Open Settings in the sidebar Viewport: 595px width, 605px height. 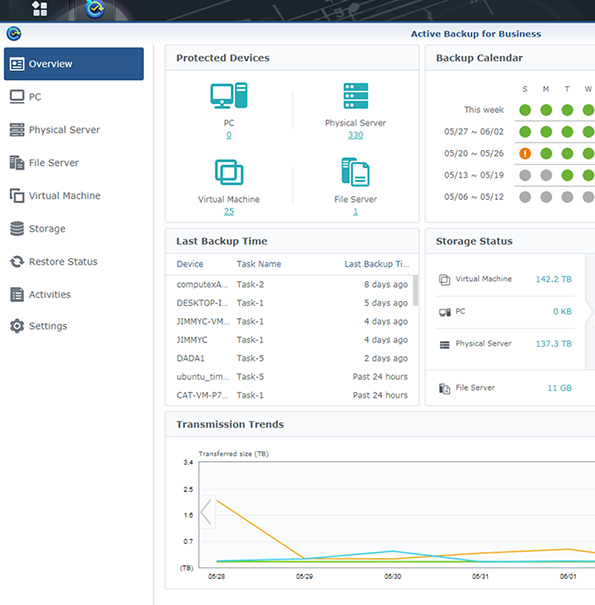[x=74, y=326]
